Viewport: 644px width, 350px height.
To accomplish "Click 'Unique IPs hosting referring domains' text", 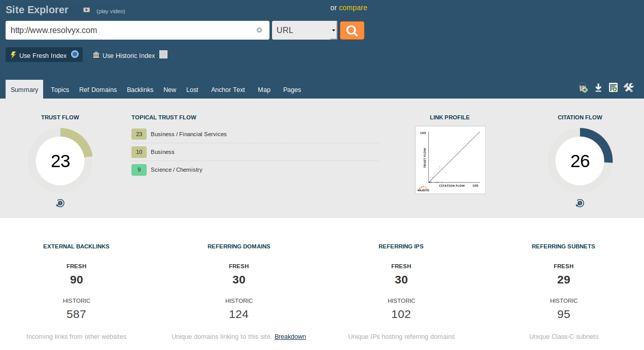I will [x=401, y=336].
